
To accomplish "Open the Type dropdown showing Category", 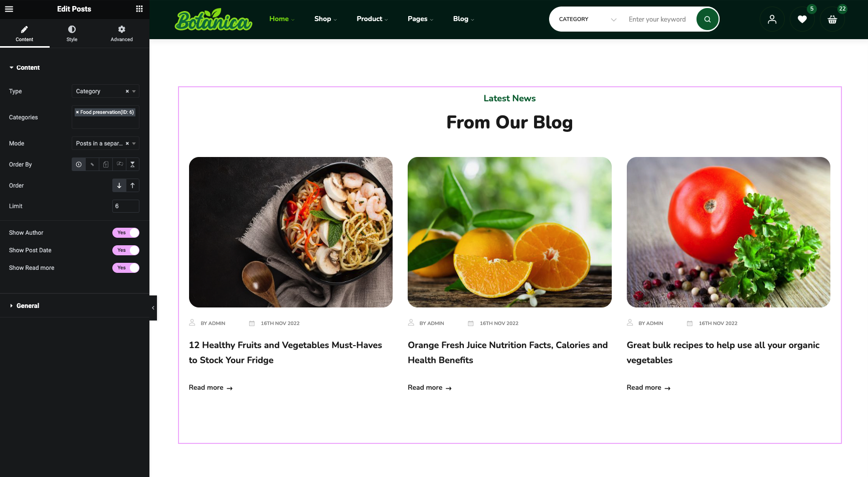I will pos(105,91).
